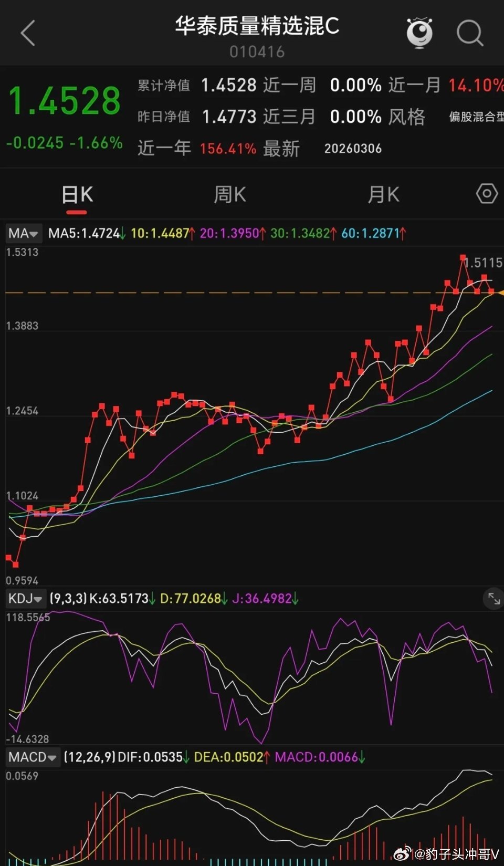The image size is (504, 866).
Task: Tap the 近一年 return 156.41%
Action: click(228, 149)
